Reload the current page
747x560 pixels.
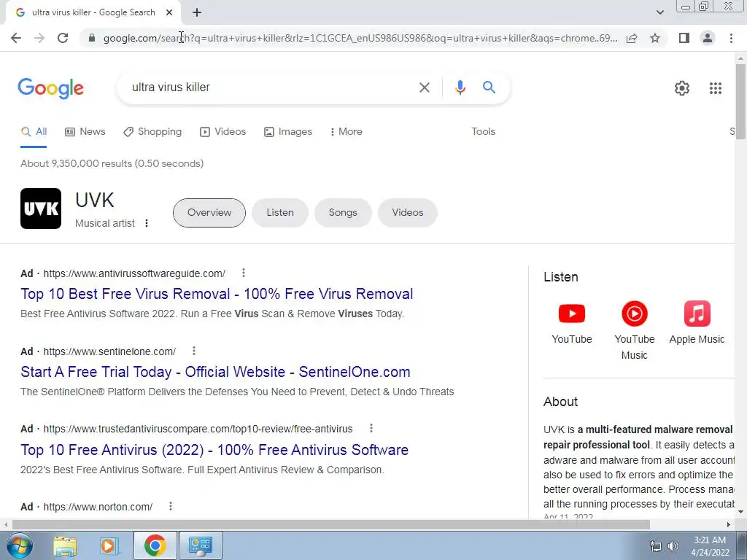coord(63,38)
